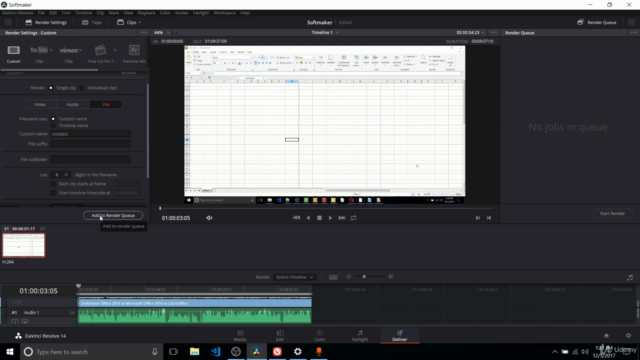Mute viewer audio speaker icon
Screen dimensions: 640x360
209,218
